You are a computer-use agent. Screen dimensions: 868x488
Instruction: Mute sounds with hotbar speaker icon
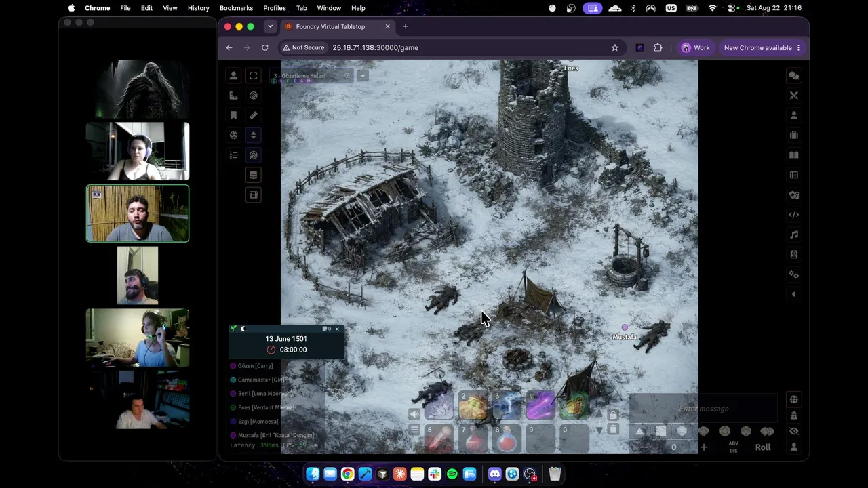[414, 414]
